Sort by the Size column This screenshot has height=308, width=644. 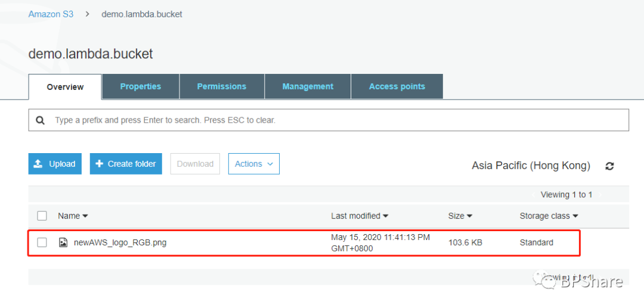tap(460, 216)
